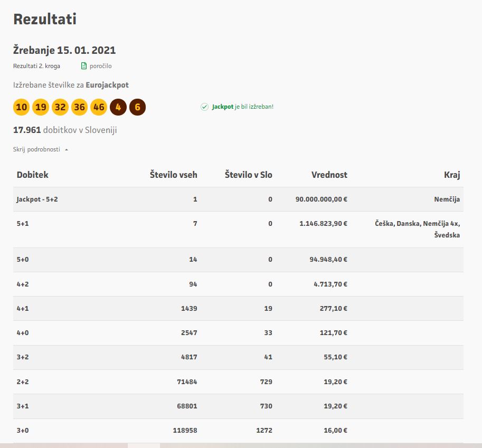Click the 94.948,40 € value
The height and width of the screenshot is (448, 482).
pyautogui.click(x=328, y=259)
